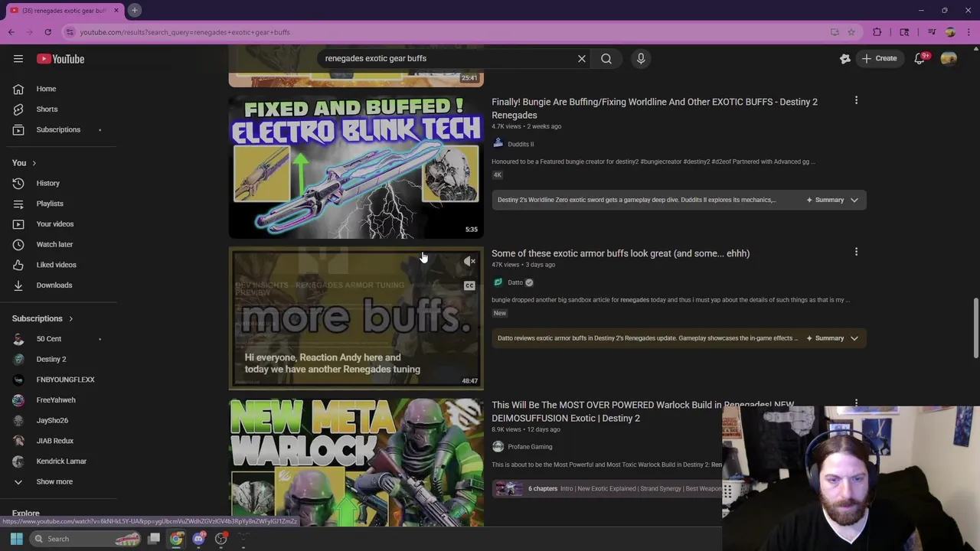Submit search with the magnifier button
The width and height of the screenshot is (980, 551).
pos(606,59)
